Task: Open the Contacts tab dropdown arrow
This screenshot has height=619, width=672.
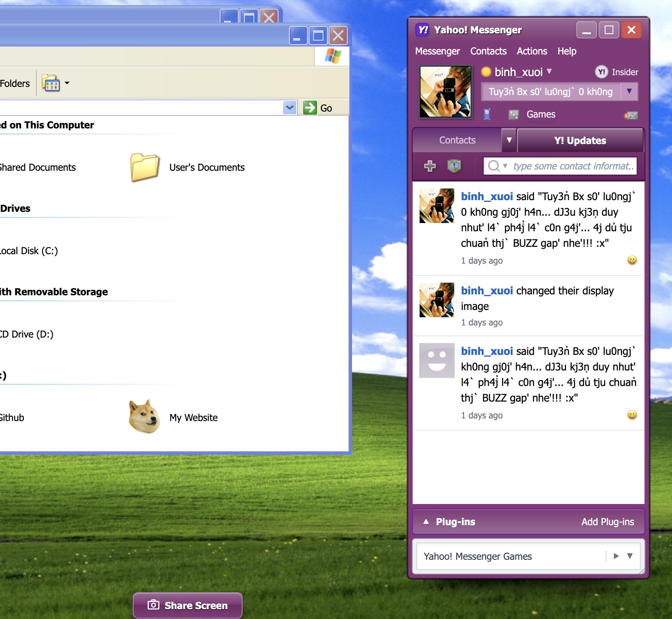Action: point(509,140)
